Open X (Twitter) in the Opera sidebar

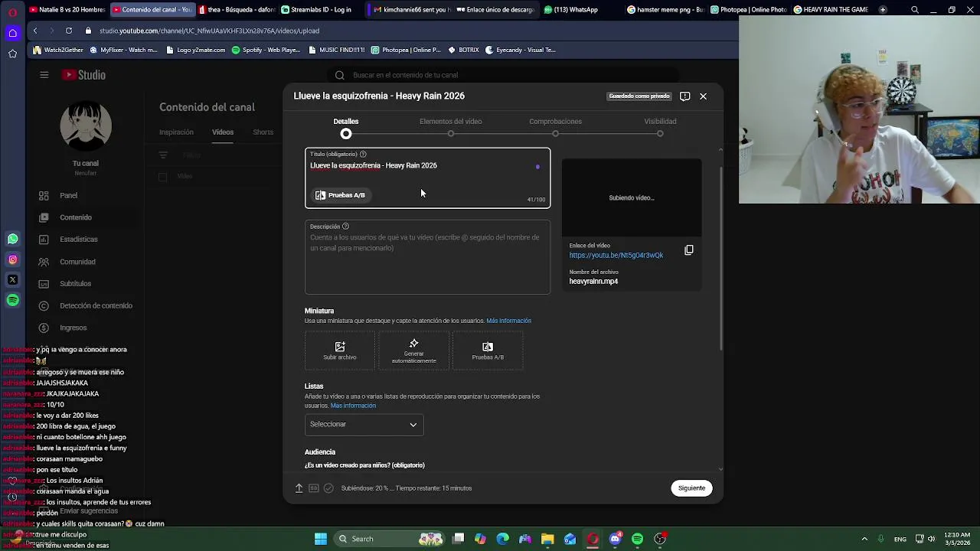click(12, 280)
